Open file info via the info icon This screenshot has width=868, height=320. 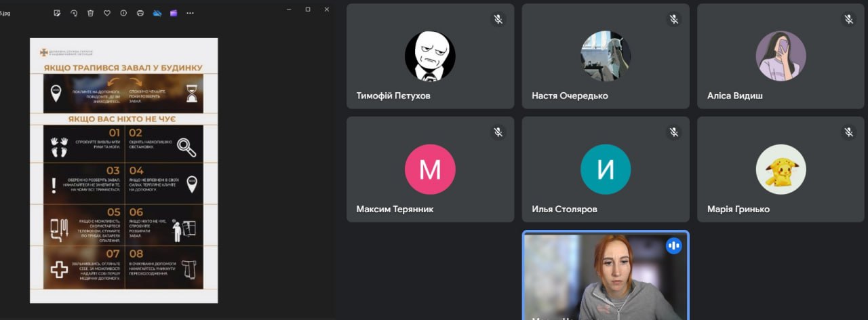point(123,13)
